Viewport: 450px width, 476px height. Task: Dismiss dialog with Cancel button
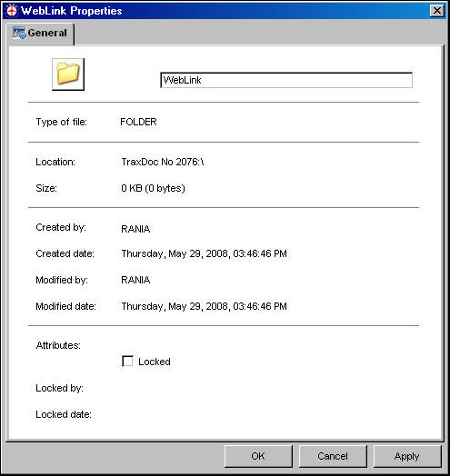click(333, 456)
